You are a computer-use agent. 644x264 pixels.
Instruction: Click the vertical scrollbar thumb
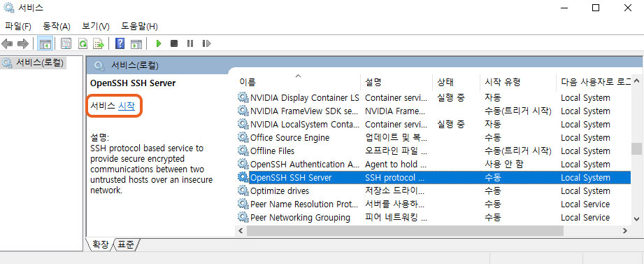pos(636,149)
